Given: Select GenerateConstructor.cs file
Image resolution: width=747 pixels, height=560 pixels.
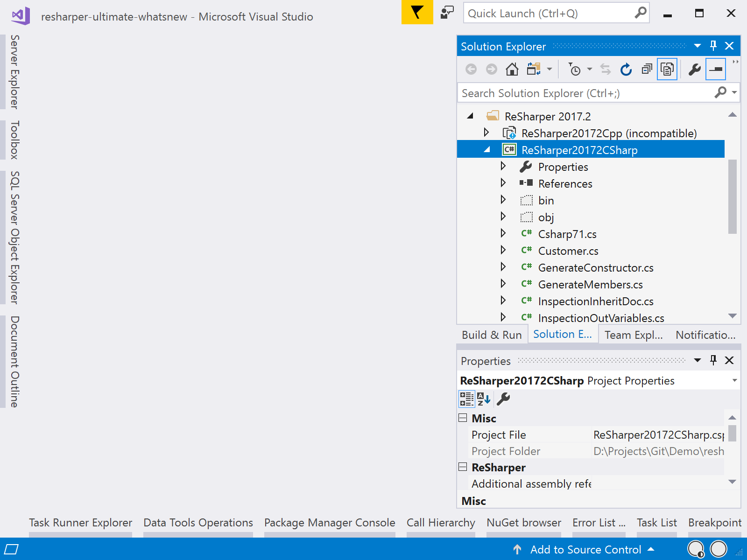Looking at the screenshot, I should coord(596,268).
